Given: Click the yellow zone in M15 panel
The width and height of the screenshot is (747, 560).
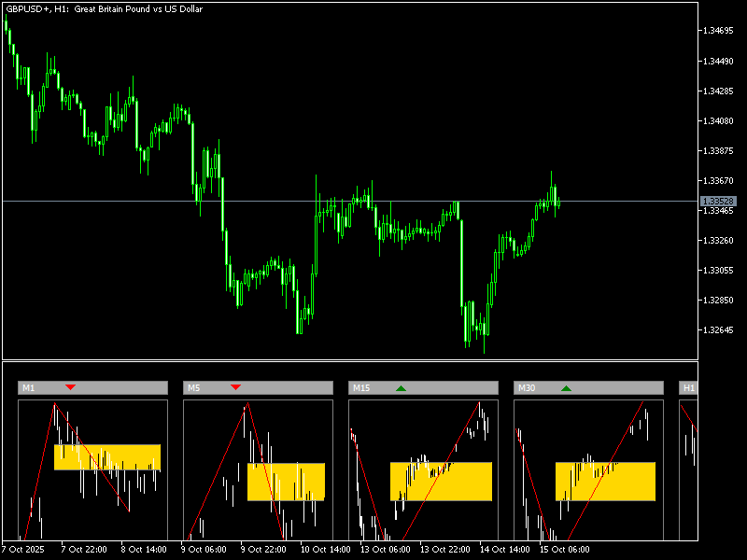Looking at the screenshot, I should 441,482.
